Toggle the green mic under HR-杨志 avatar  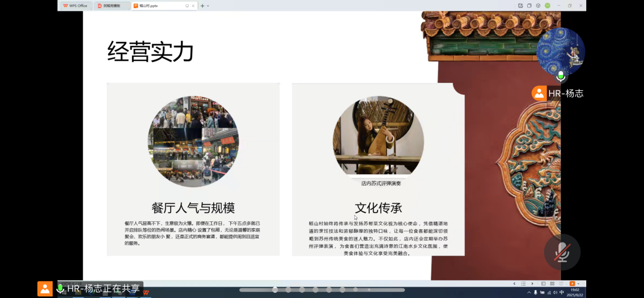coord(561,76)
